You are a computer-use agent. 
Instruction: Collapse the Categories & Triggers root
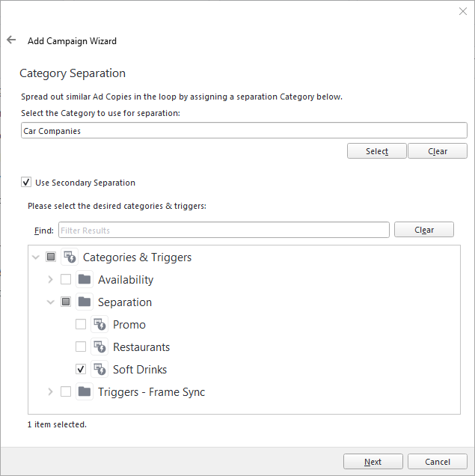(x=35, y=257)
